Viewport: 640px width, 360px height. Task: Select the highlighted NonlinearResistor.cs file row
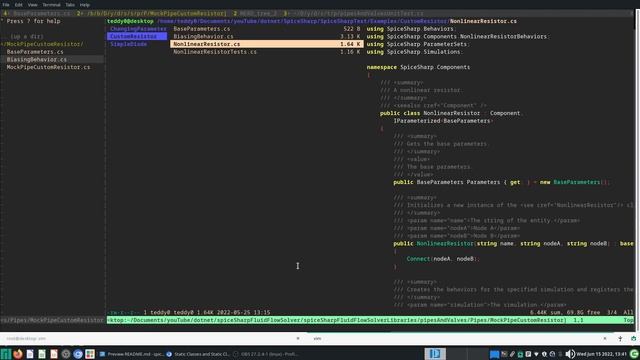pyautogui.click(x=267, y=44)
